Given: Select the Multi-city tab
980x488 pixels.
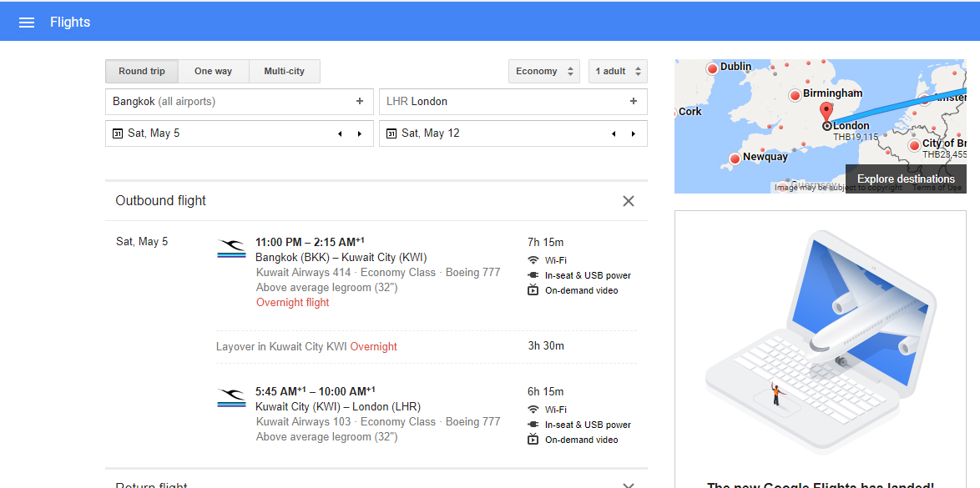Looking at the screenshot, I should point(285,71).
